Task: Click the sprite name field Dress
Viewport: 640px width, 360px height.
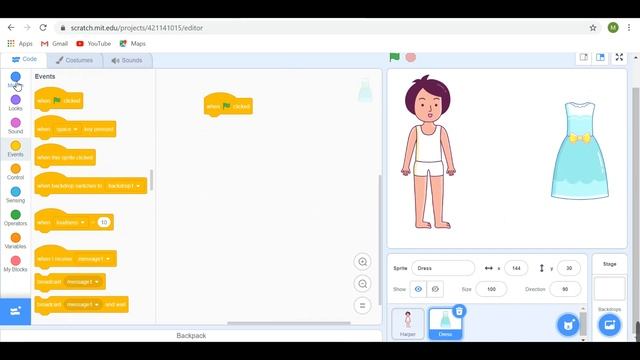Action: (x=443, y=268)
